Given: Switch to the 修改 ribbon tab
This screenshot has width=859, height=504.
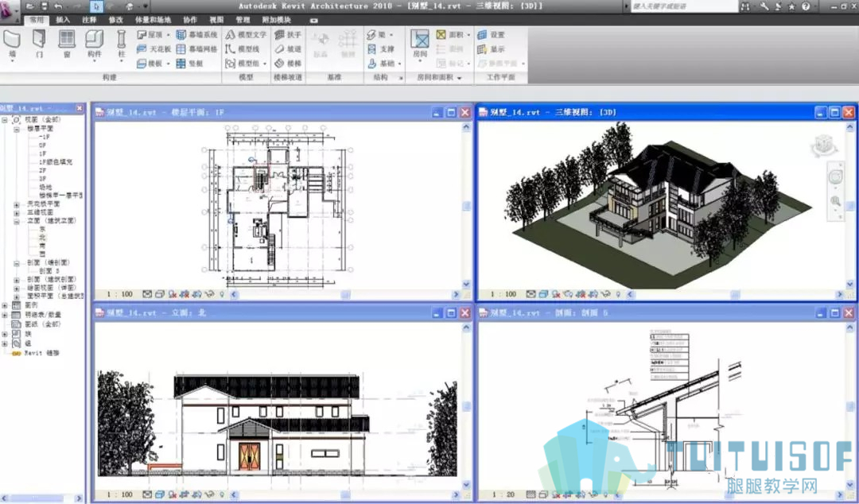Looking at the screenshot, I should [115, 20].
